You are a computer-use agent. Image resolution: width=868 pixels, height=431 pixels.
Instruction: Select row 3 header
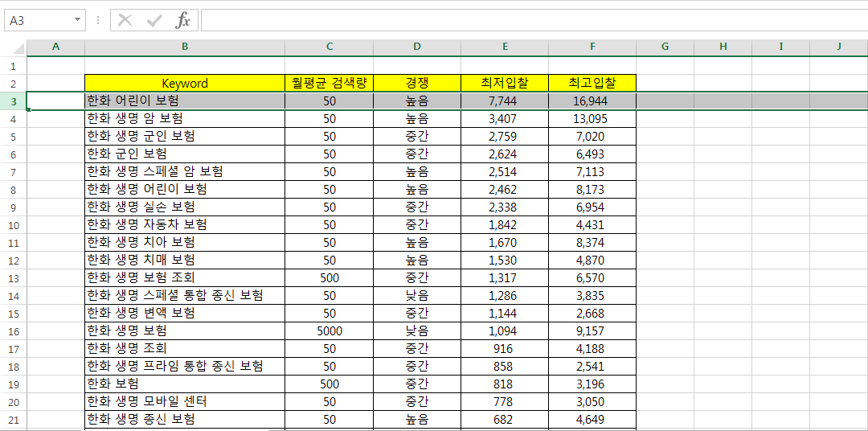tap(14, 101)
